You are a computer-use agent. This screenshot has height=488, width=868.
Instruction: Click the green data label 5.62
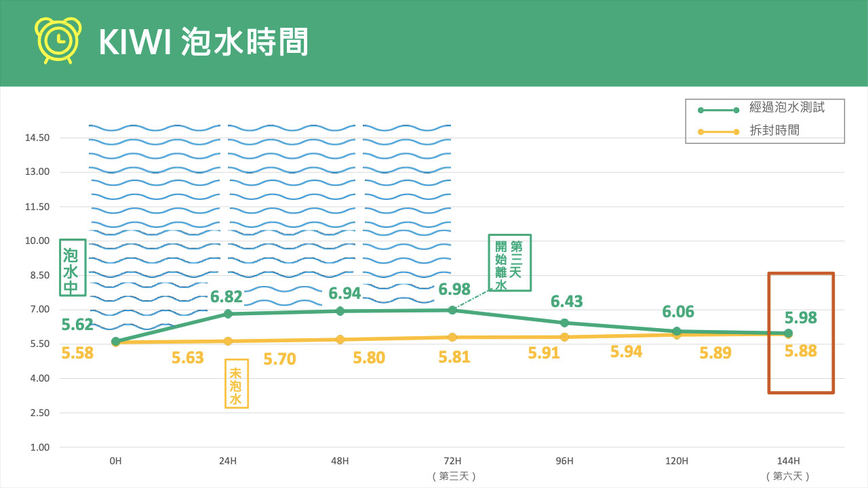click(x=77, y=325)
